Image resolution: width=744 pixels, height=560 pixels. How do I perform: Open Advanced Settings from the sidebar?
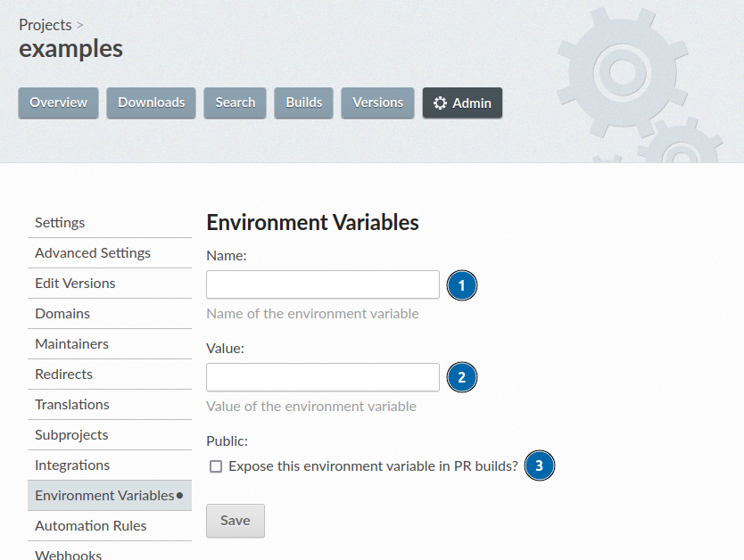coord(92,252)
